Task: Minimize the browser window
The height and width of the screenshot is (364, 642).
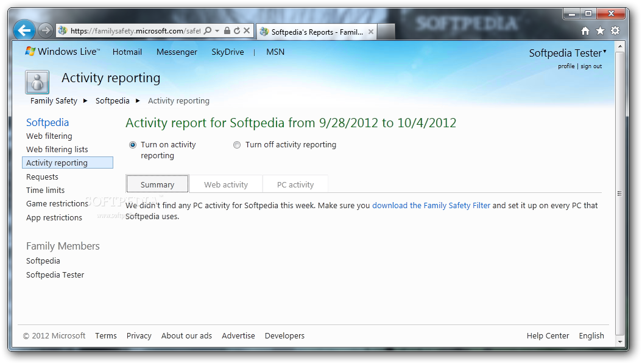Action: point(571,15)
